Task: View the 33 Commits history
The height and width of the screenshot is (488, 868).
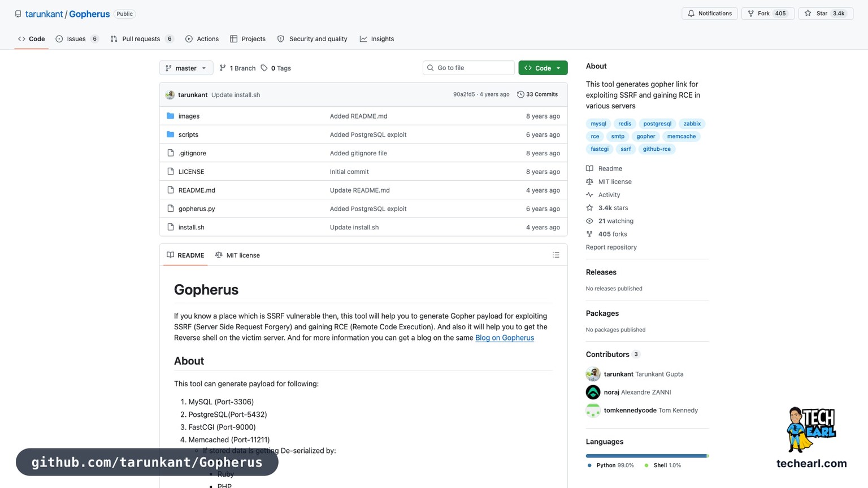Action: tap(537, 94)
